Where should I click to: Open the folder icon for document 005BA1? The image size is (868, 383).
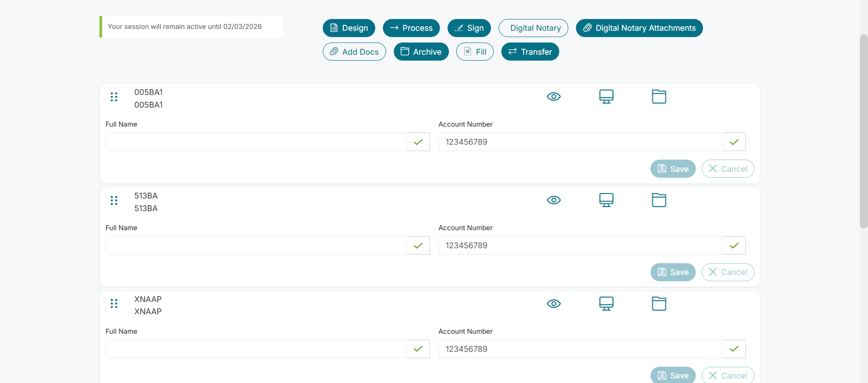659,96
